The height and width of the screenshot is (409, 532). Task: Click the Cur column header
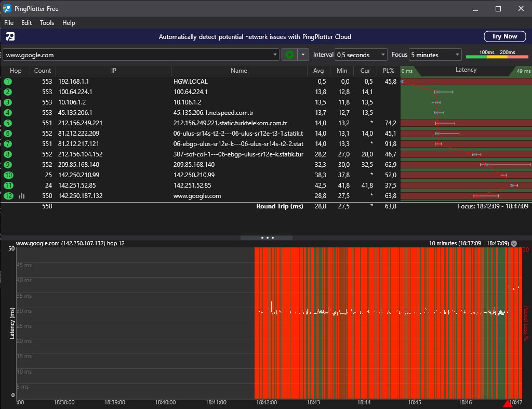point(365,71)
